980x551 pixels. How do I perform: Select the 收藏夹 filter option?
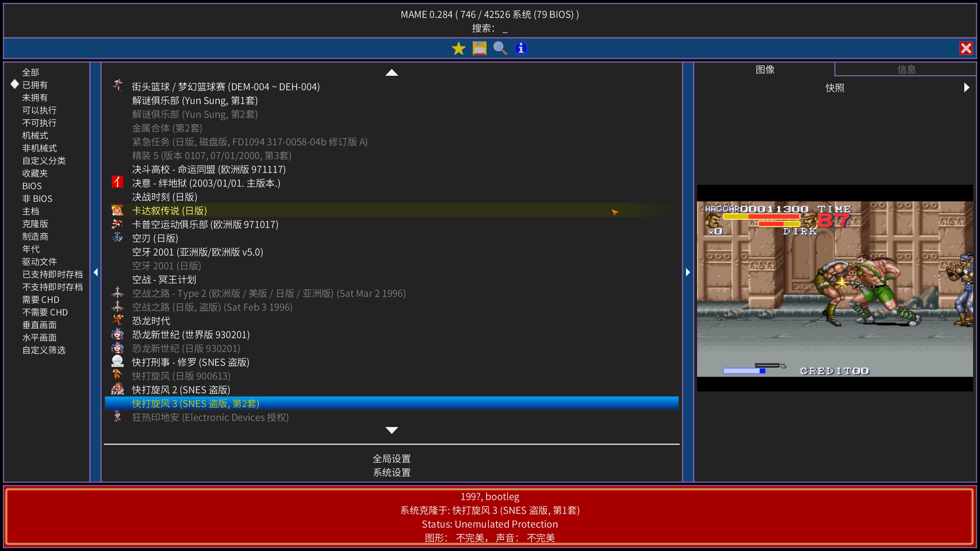point(35,173)
